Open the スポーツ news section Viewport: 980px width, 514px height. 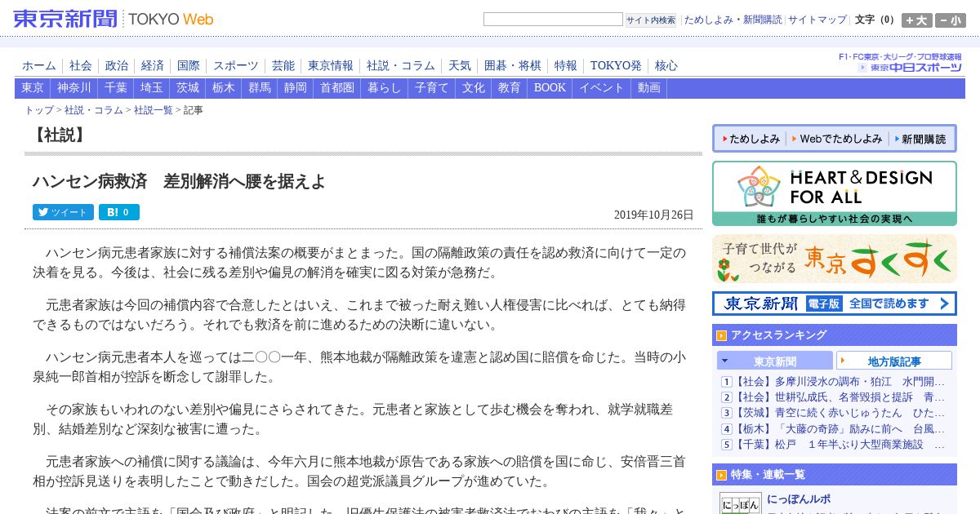tap(236, 66)
